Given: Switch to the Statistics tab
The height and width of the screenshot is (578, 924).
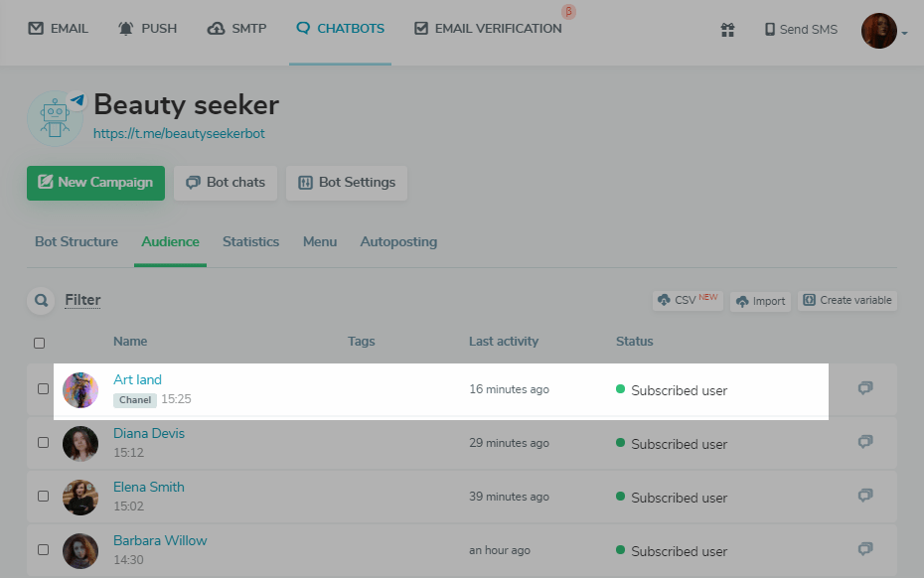Looking at the screenshot, I should pos(250,241).
